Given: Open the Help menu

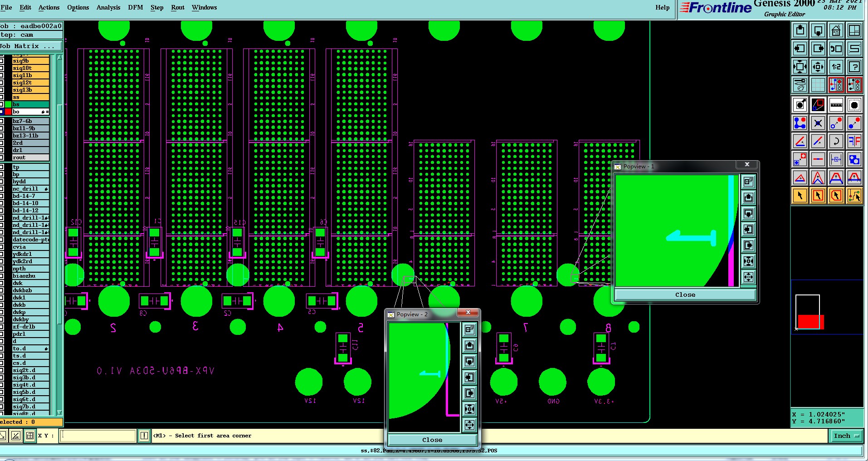Looking at the screenshot, I should 663,8.
